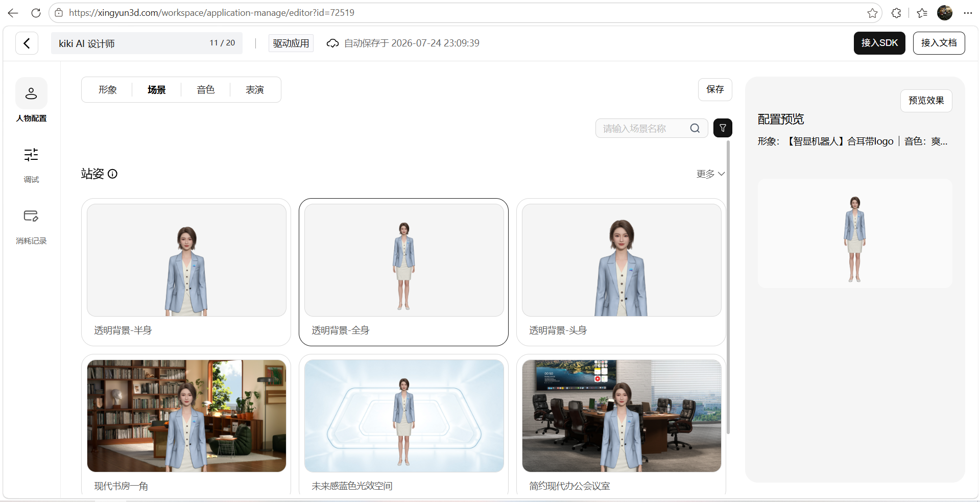Image resolution: width=980 pixels, height=502 pixels.
Task: Return to application list with back arrow
Action: 27,43
